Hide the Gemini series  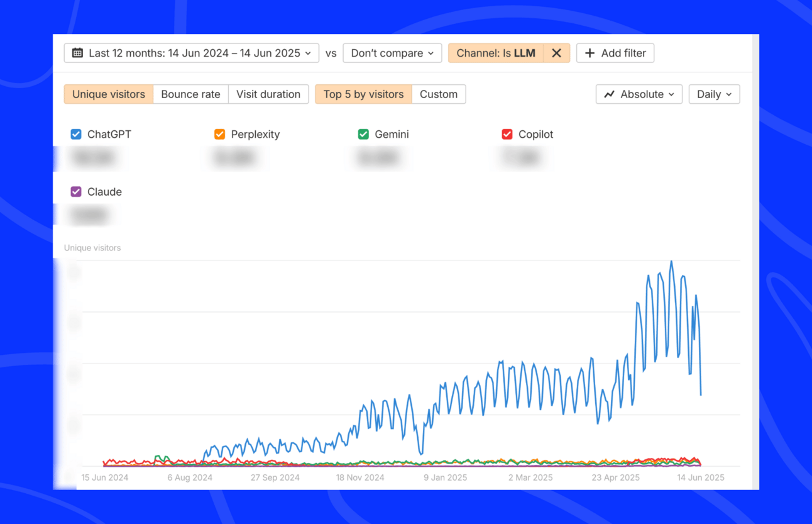pyautogui.click(x=363, y=134)
